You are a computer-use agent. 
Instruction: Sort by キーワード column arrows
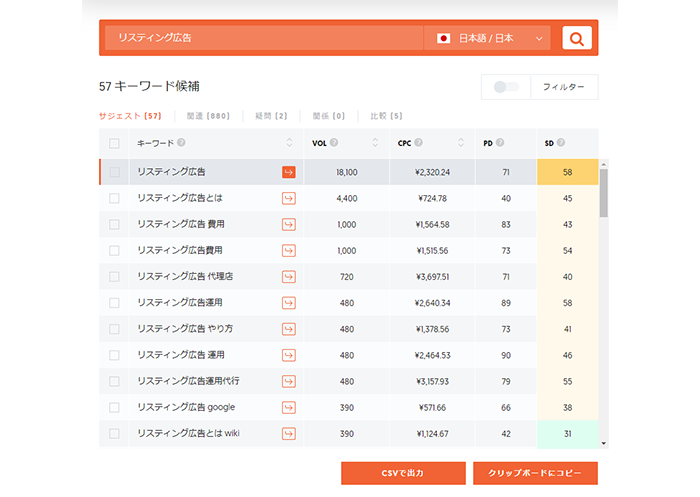pos(289,142)
